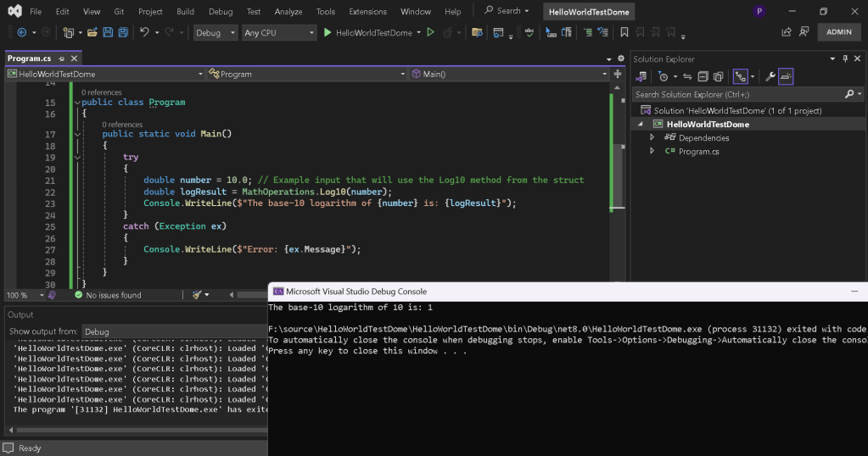Screen dimensions: 868x456
Task: Click the hollow green Start Without Debugging icon
Action: [x=431, y=32]
